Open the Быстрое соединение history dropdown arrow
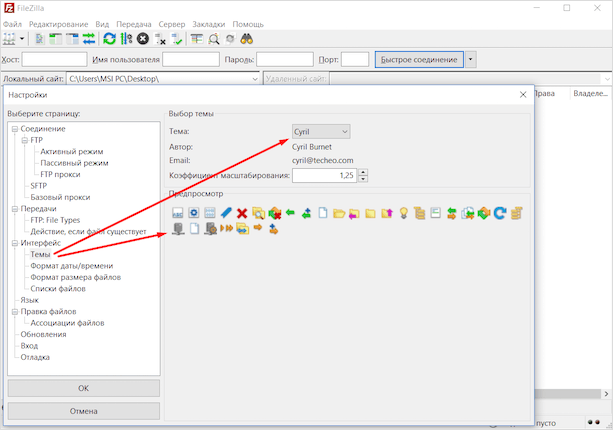 click(471, 60)
